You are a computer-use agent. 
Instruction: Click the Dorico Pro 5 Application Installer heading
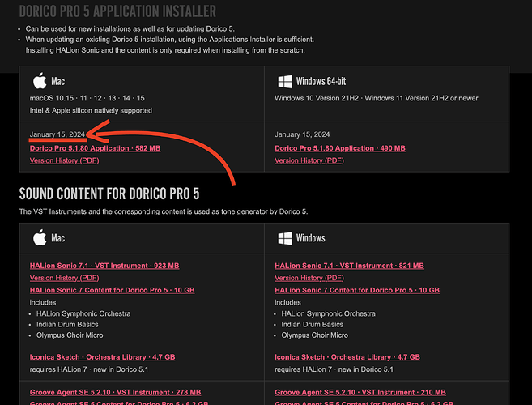pos(117,11)
